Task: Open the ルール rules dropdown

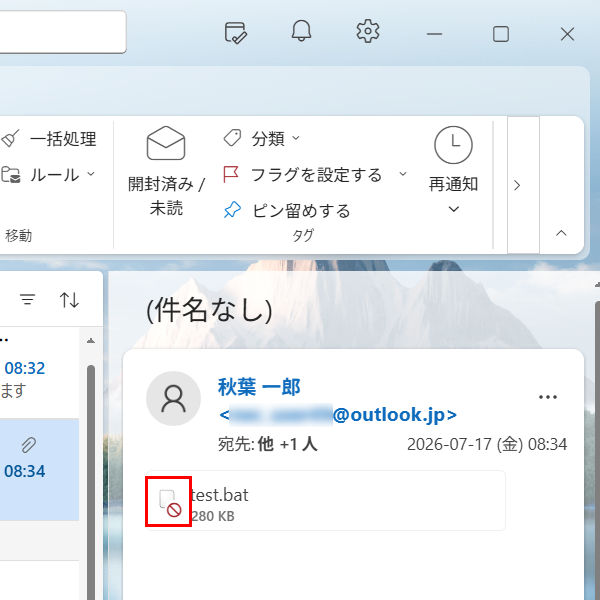Action: (x=49, y=174)
